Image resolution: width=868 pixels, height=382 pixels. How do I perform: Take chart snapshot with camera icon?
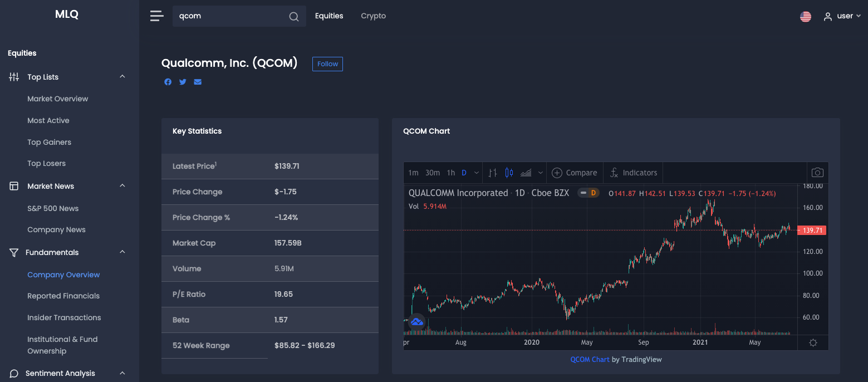click(817, 173)
